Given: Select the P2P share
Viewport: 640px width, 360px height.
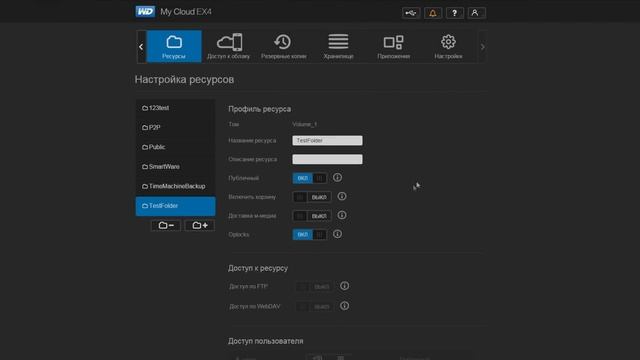Looking at the screenshot, I should click(x=176, y=128).
